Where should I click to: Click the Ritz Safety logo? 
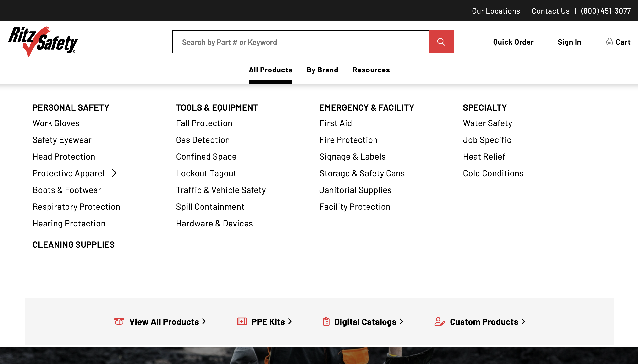(43, 42)
